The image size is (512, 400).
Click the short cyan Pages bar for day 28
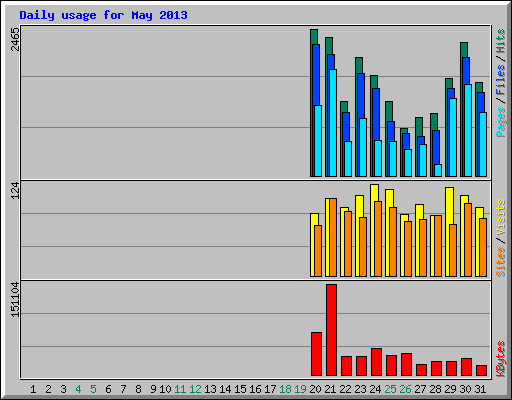pos(438,170)
